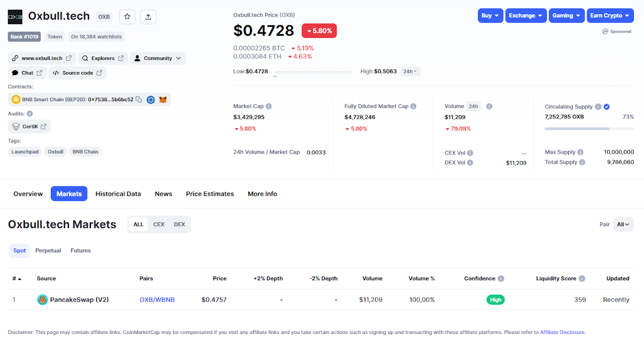Click the Liquidity Score info icon
Screen dimensions: 644x345
582,279
